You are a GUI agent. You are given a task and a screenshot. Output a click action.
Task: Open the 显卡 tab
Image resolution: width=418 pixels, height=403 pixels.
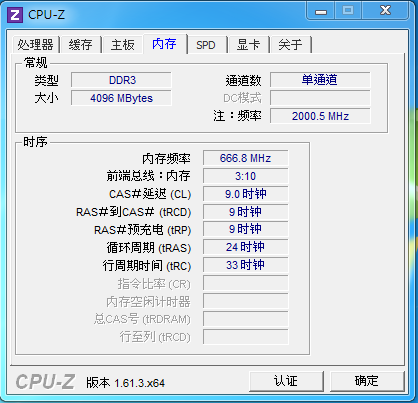pyautogui.click(x=248, y=45)
